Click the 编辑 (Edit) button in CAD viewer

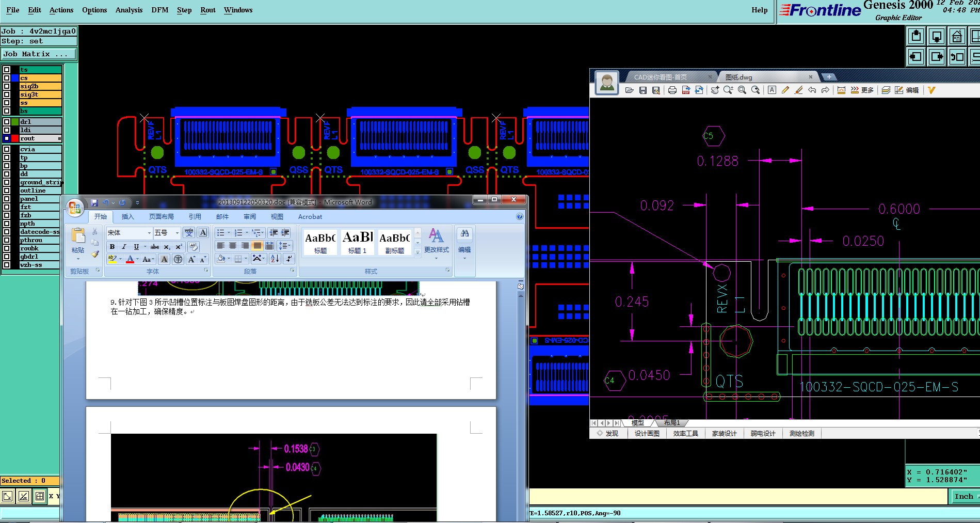[907, 90]
